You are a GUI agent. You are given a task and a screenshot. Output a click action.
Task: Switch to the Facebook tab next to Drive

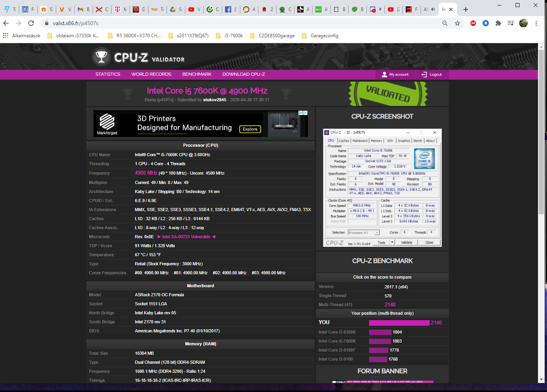click(231, 9)
